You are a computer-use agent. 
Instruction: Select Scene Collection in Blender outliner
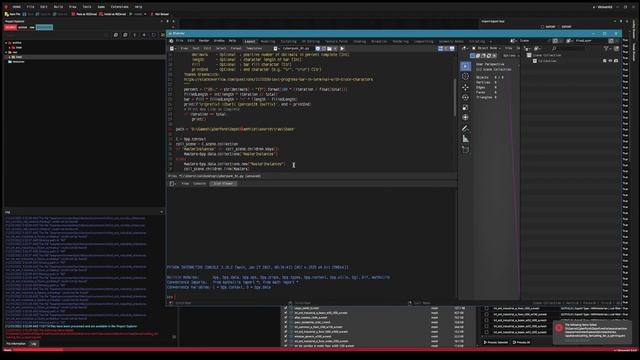tap(547, 56)
